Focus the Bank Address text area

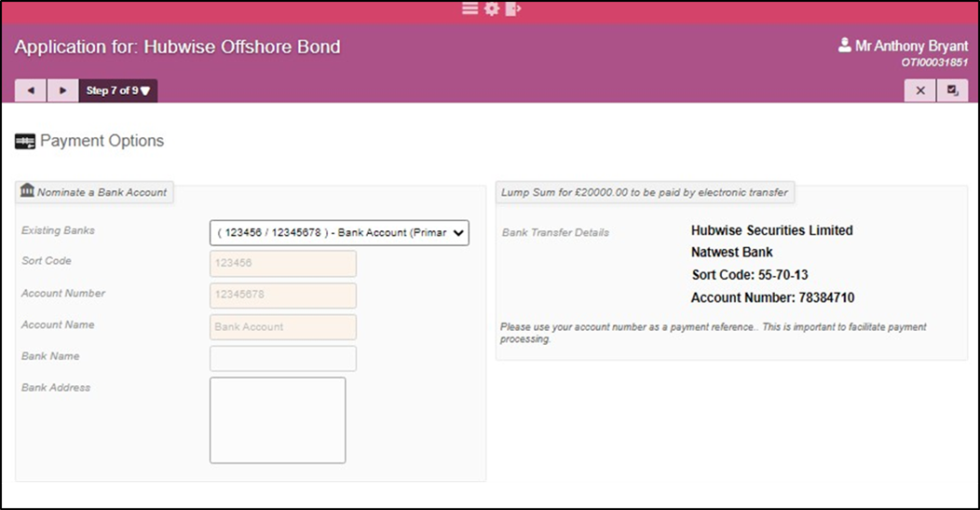tap(278, 420)
